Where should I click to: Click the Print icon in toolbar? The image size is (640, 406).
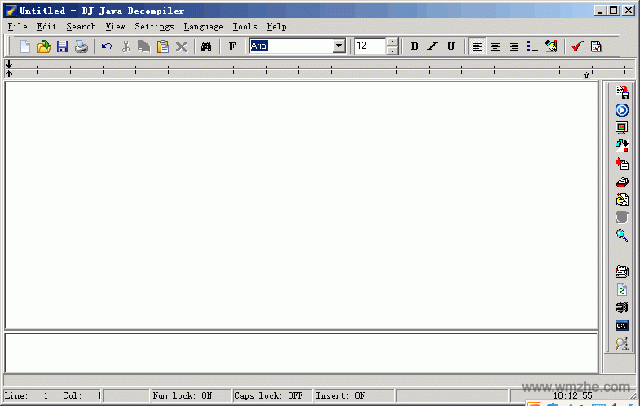pyautogui.click(x=81, y=47)
